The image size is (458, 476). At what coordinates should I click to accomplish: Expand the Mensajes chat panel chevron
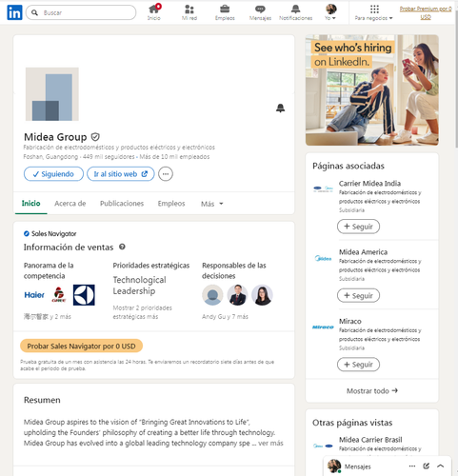(440, 466)
